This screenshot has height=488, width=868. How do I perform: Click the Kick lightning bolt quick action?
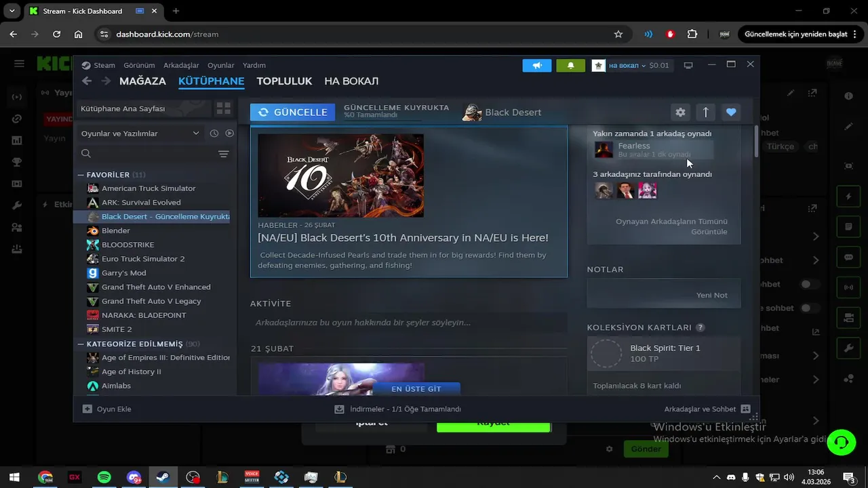point(848,197)
